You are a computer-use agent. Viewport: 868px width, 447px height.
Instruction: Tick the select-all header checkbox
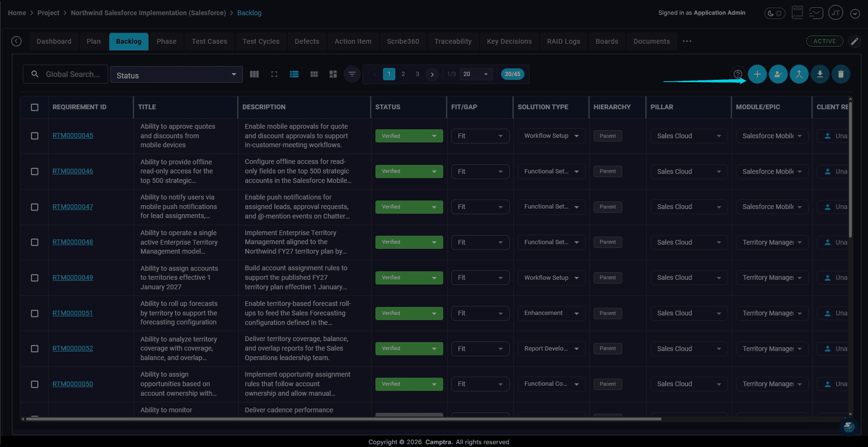(35, 107)
